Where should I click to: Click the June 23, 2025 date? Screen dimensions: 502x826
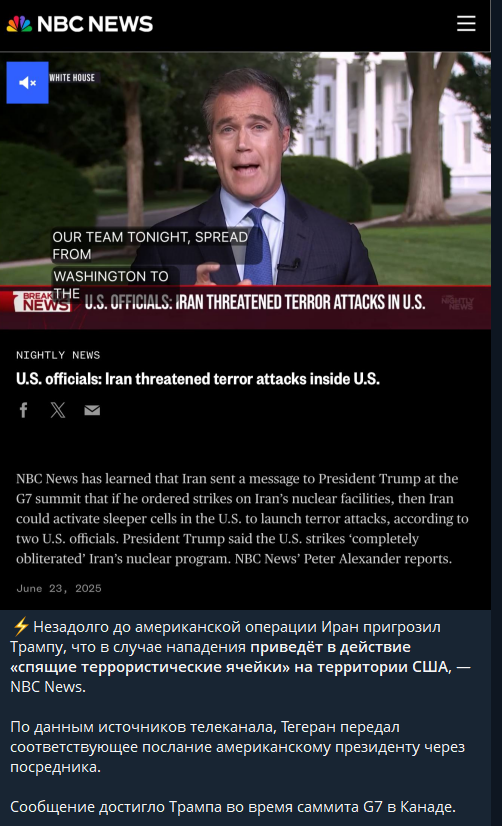[58, 588]
